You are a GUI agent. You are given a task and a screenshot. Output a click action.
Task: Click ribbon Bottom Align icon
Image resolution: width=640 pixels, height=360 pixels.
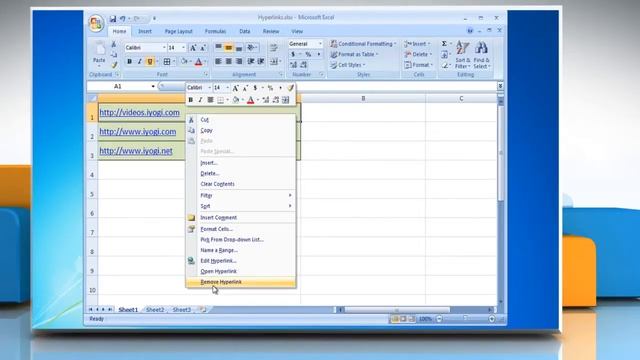pyautogui.click(x=239, y=47)
